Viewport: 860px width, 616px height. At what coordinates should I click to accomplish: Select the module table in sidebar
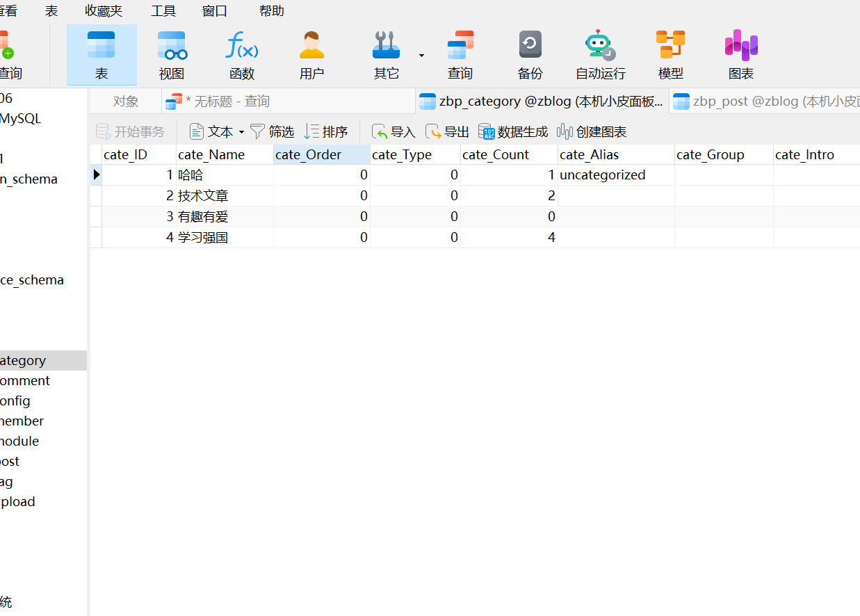tap(19, 441)
